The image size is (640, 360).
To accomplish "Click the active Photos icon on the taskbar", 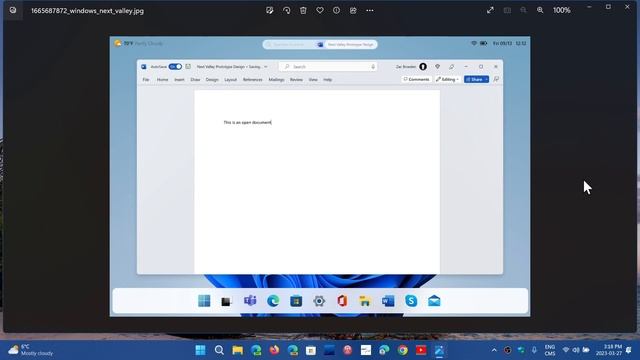I will [x=440, y=350].
